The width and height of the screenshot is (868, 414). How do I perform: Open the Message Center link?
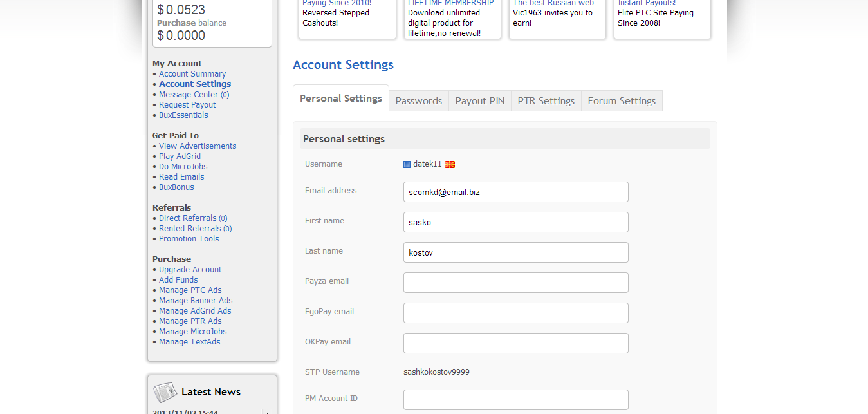coord(189,95)
